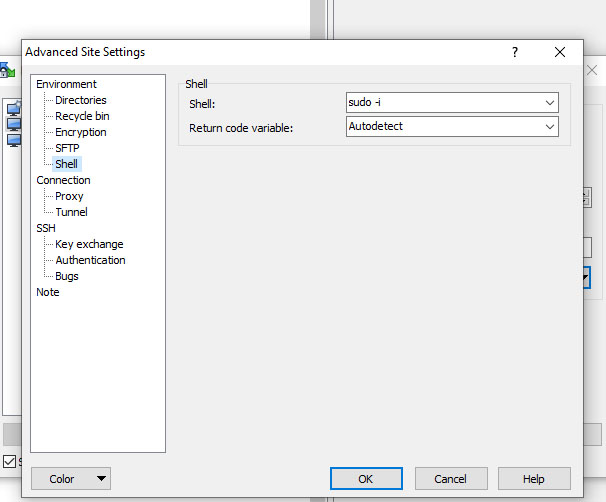Select Tunnel under Connection
The image size is (606, 502).
pyautogui.click(x=71, y=212)
